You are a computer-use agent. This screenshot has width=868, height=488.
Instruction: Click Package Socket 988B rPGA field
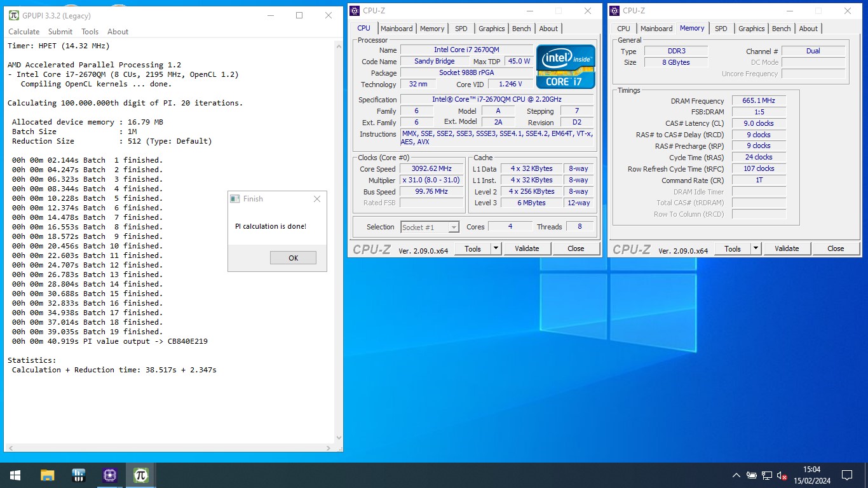click(467, 72)
